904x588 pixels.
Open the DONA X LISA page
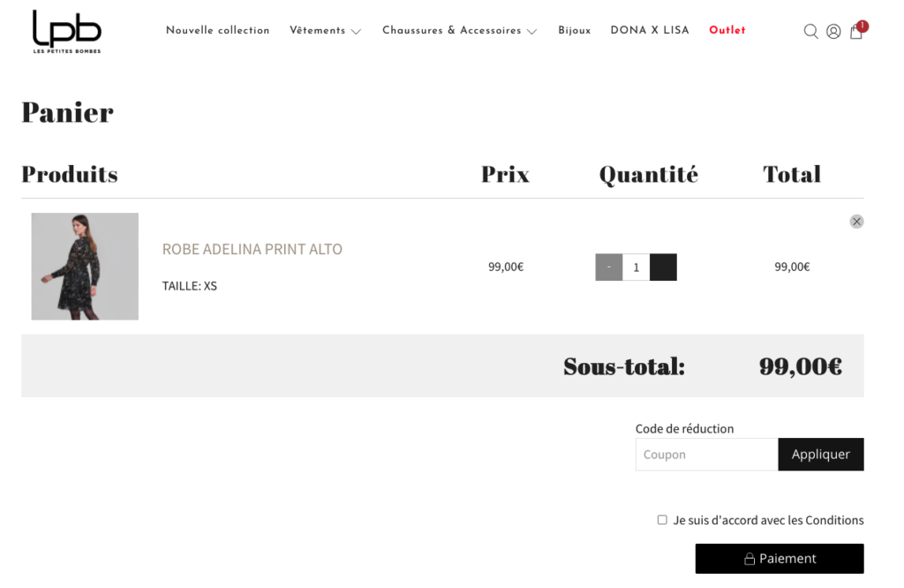(x=650, y=30)
